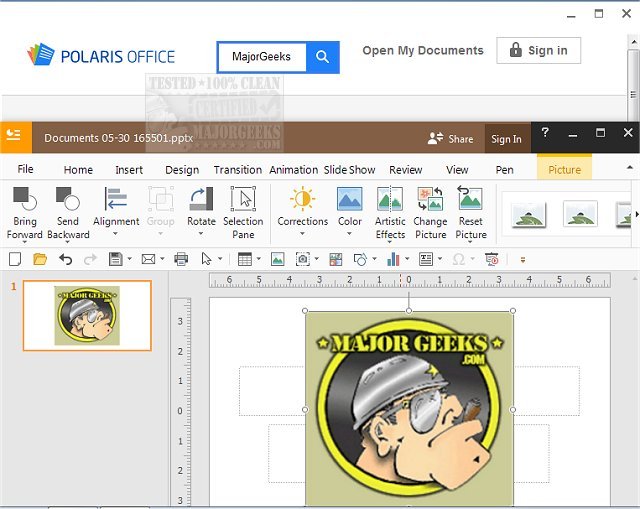Expand the Corrections dropdown arrow

[302, 234]
